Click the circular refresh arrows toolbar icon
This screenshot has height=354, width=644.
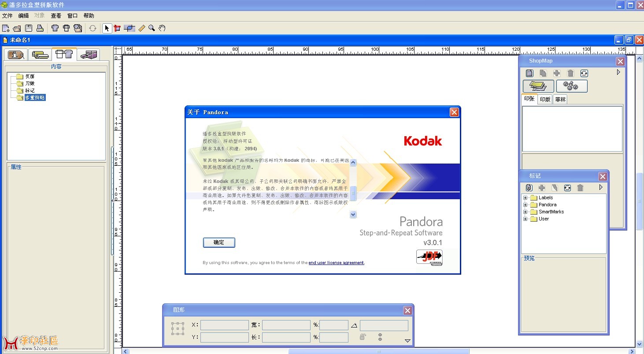tap(93, 28)
